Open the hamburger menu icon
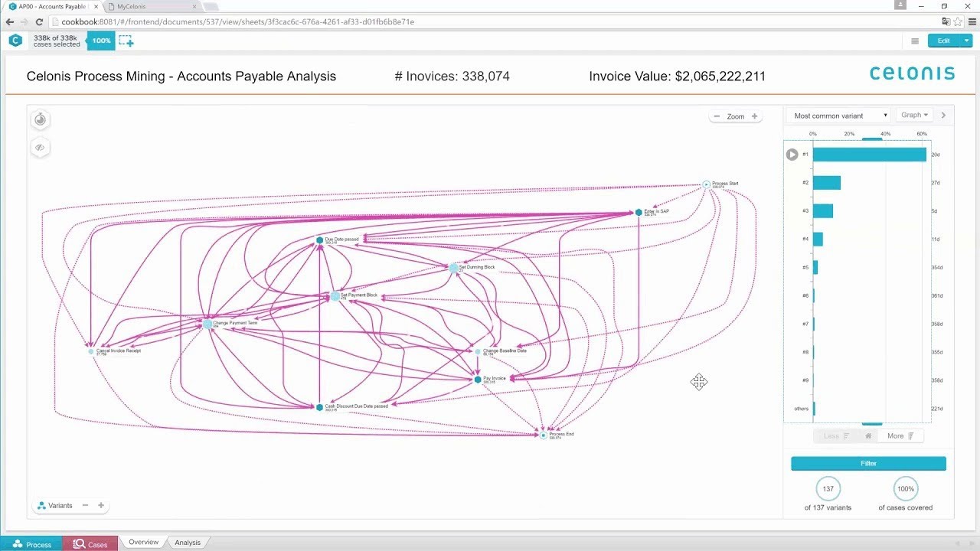Screen dimensions: 980x551 [915, 41]
